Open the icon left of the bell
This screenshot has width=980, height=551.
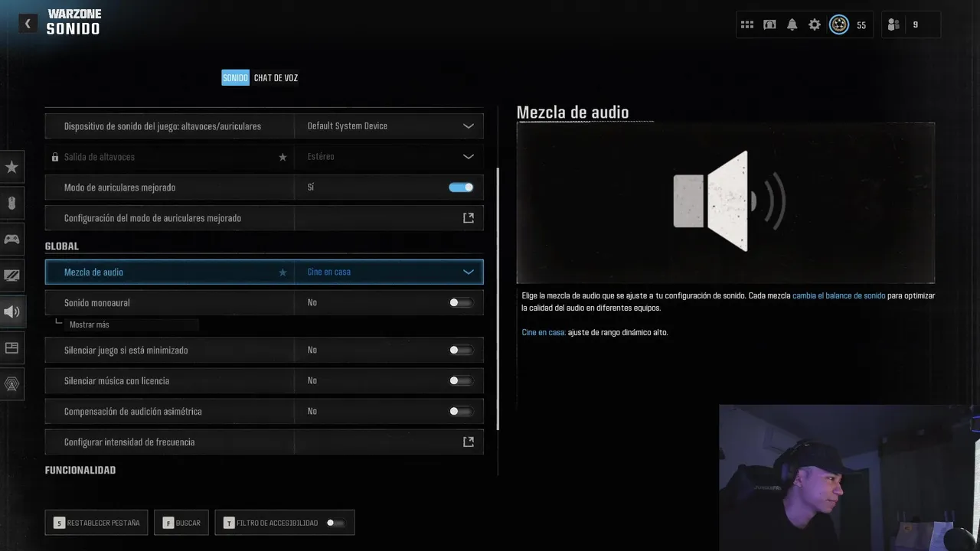[769, 24]
